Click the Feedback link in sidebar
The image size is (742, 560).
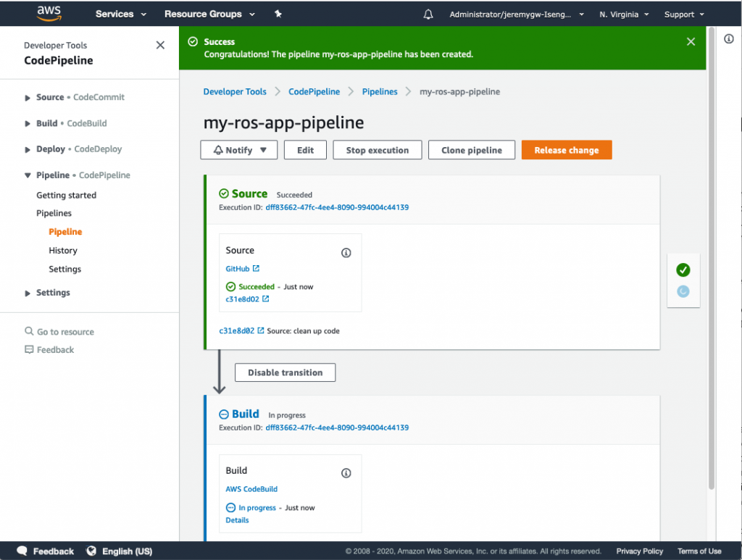tap(55, 349)
